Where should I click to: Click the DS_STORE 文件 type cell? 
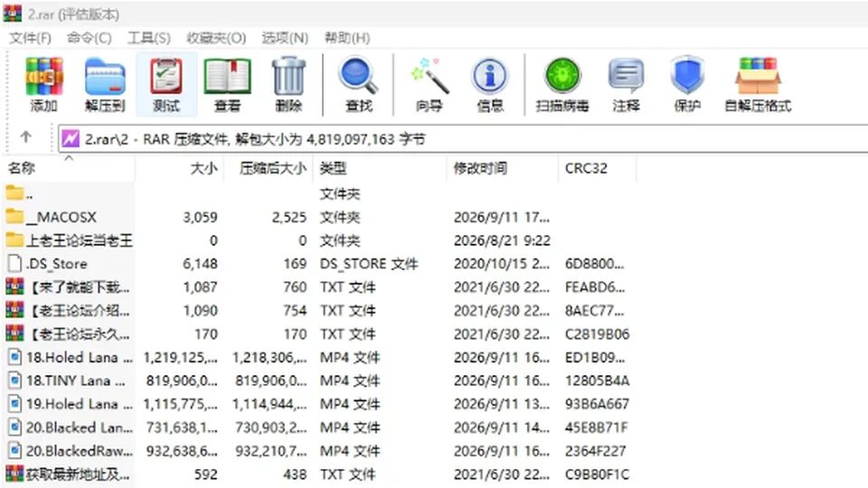click(369, 263)
